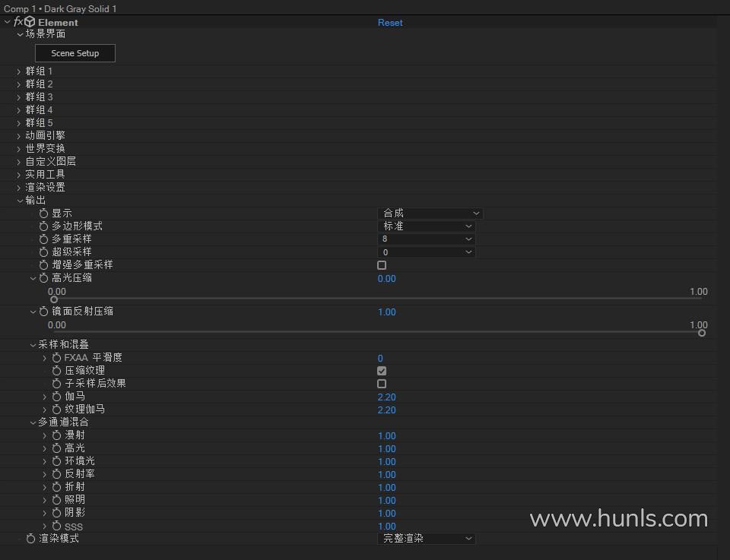
Task: Toggle stopwatch for 压缩纹理
Action: click(x=57, y=371)
